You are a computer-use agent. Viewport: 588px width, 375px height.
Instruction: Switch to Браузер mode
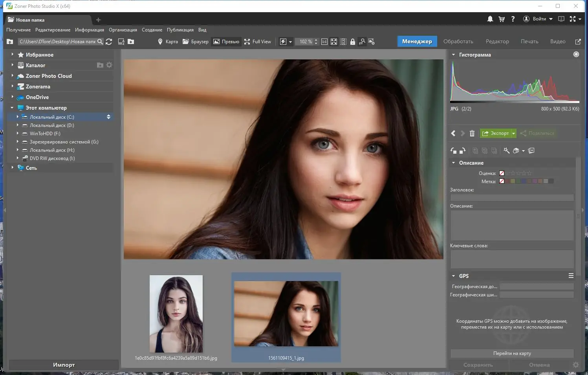click(195, 41)
